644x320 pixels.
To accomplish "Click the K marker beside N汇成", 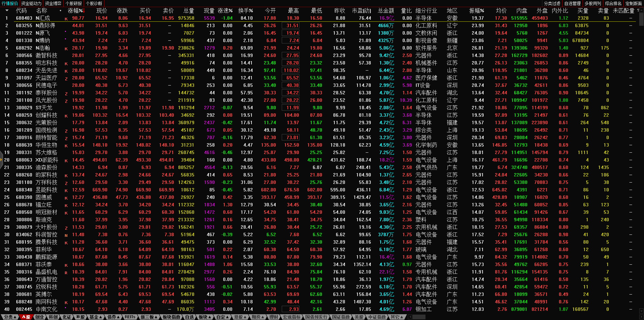I will pyautogui.click(x=66, y=19).
